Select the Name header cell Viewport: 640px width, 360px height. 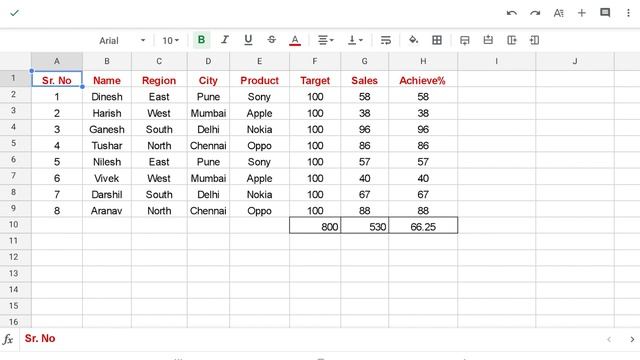(x=107, y=80)
